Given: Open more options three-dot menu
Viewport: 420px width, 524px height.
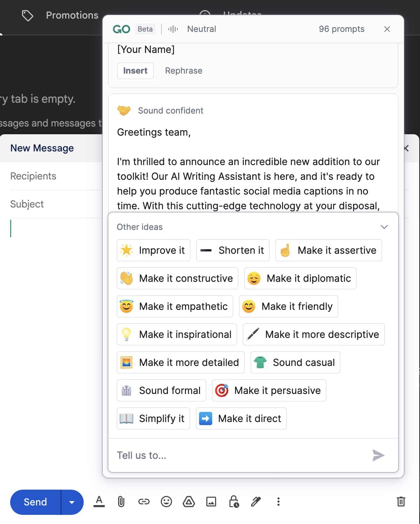Looking at the screenshot, I should (x=278, y=502).
